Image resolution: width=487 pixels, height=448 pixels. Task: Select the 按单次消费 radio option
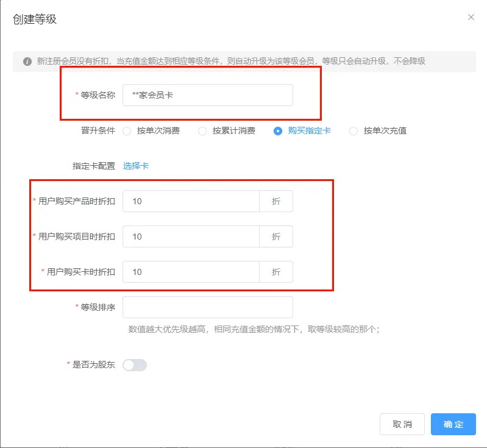tap(127, 130)
